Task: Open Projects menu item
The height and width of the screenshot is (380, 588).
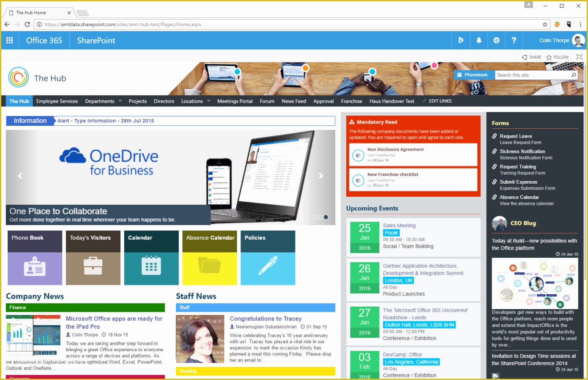Action: (138, 101)
